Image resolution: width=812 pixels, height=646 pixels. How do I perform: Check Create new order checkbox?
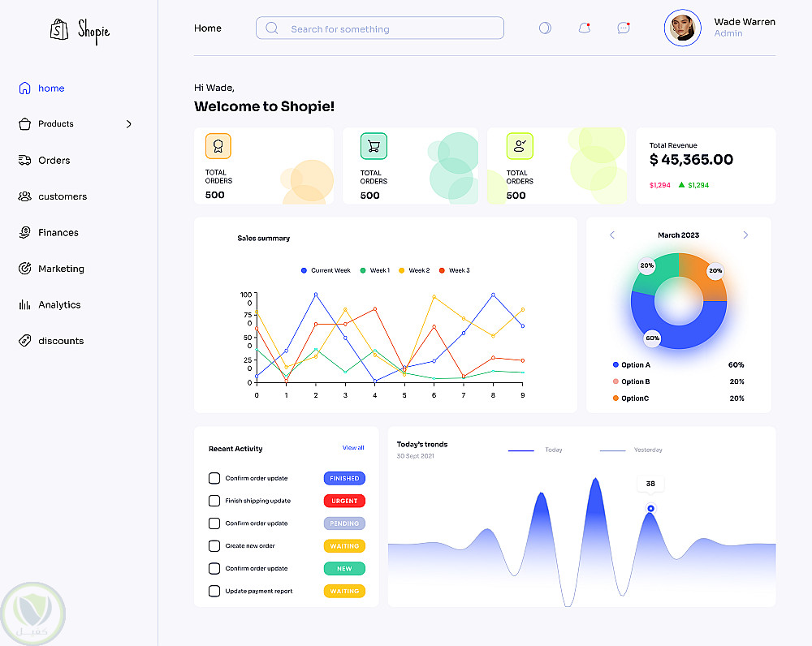click(x=214, y=545)
